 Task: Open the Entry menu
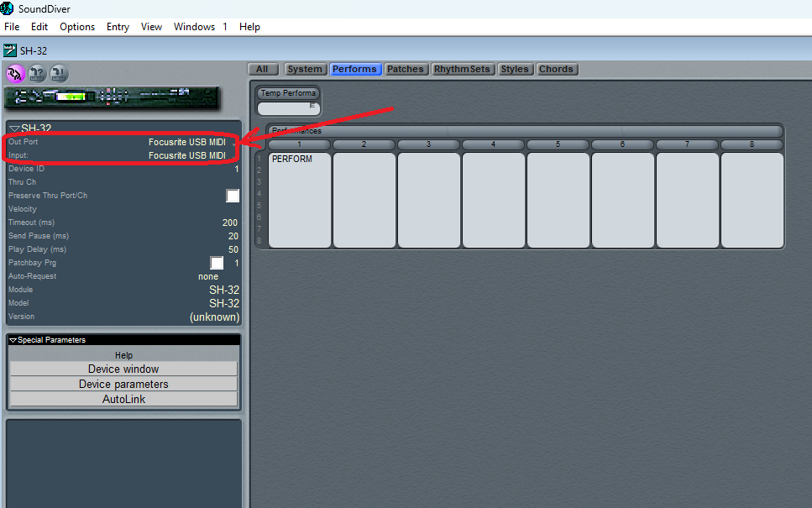pyautogui.click(x=118, y=27)
